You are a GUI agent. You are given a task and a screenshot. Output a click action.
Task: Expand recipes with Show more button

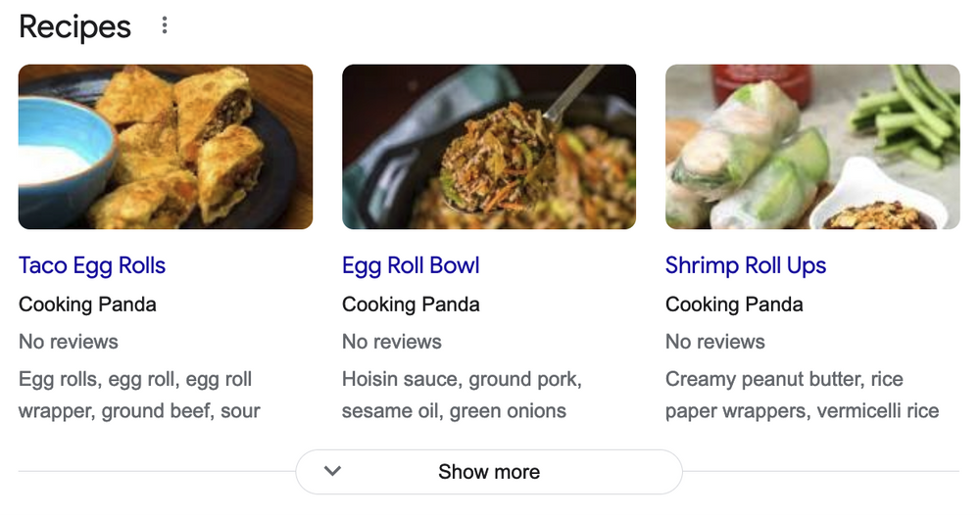pyautogui.click(x=489, y=472)
